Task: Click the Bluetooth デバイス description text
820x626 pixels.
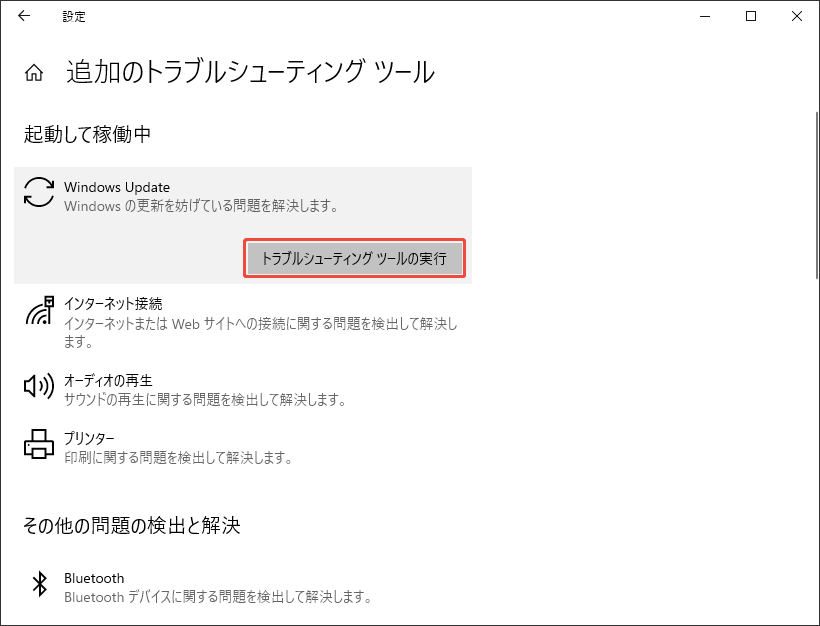Action: pyautogui.click(x=218, y=597)
